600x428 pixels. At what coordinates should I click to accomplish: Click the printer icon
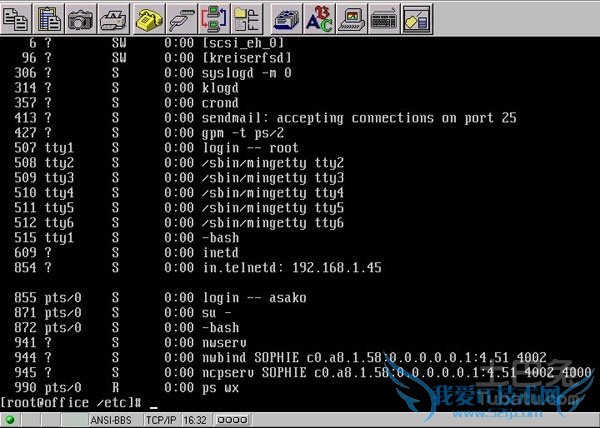tap(113, 19)
